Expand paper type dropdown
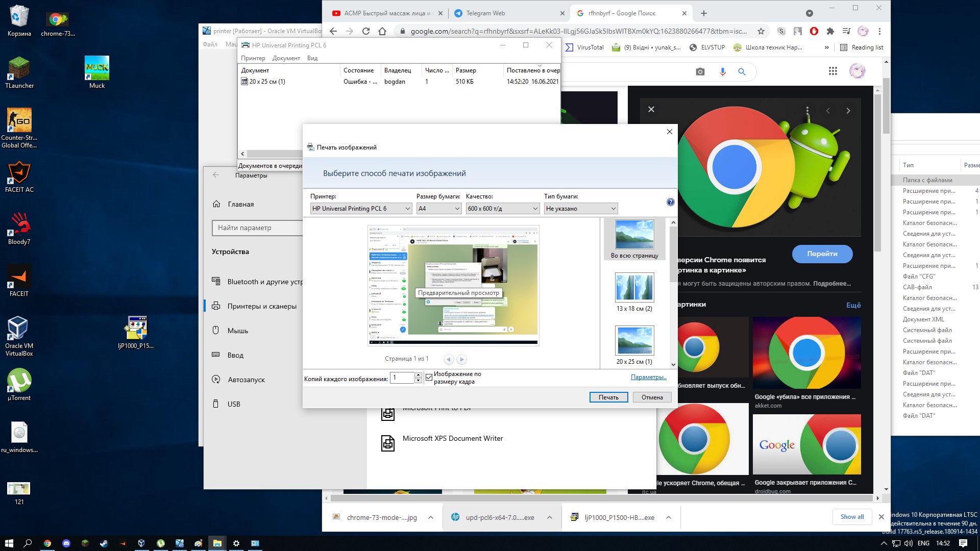Screen dimensions: 980x551 coord(580,208)
